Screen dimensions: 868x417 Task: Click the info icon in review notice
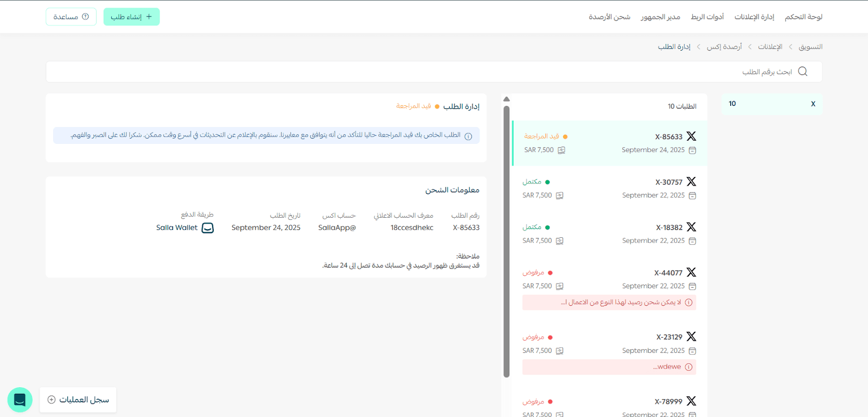tap(468, 136)
